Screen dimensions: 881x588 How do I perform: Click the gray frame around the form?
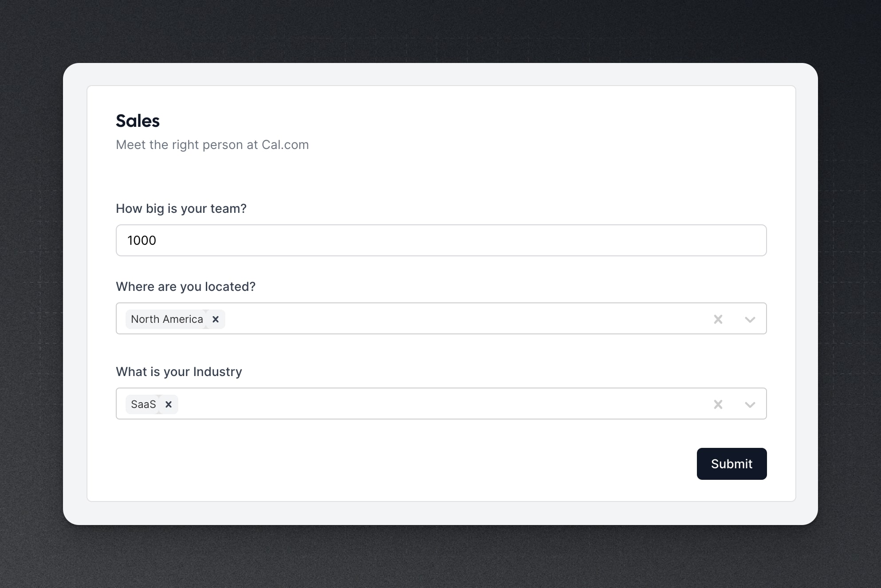(440, 514)
